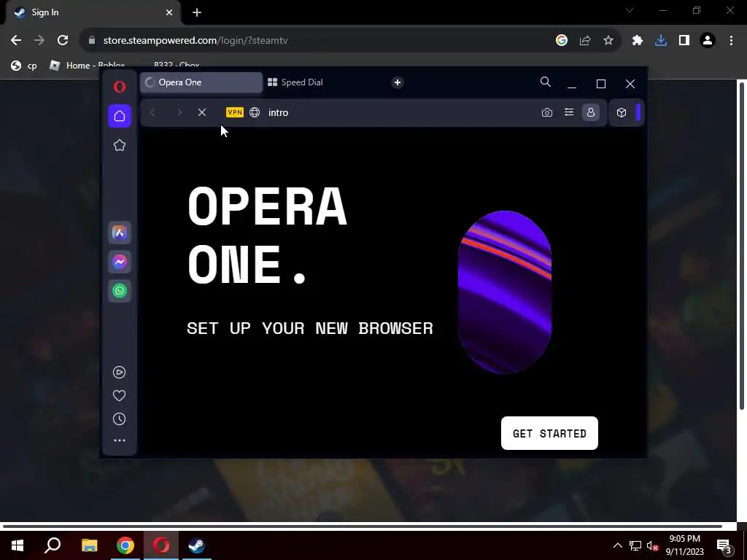Viewport: 747px width, 560px height.
Task: Open Opera sidebar bookmarks star icon
Action: tap(120, 145)
